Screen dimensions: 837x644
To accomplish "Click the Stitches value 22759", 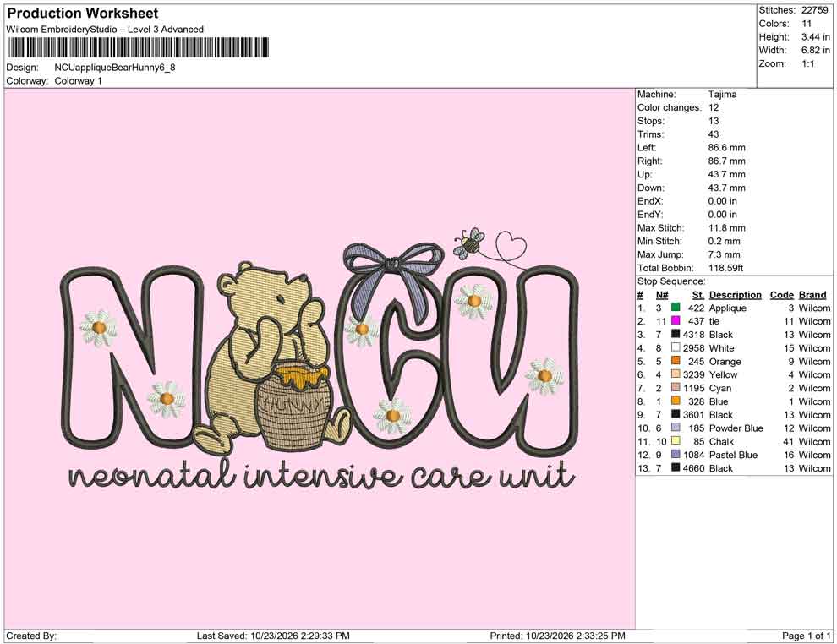I will tap(814, 10).
